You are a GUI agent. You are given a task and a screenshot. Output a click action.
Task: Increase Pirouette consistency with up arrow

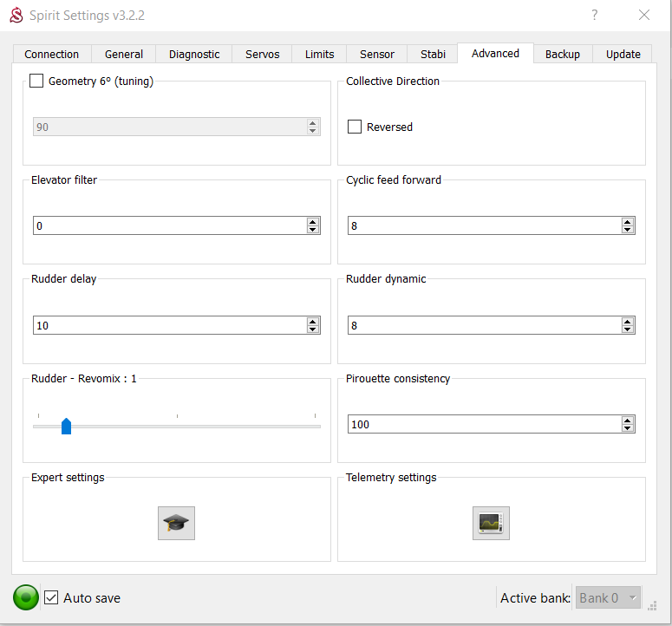coord(628,421)
